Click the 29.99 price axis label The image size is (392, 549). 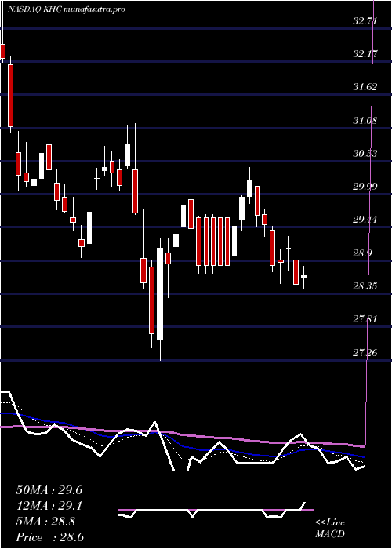365,187
